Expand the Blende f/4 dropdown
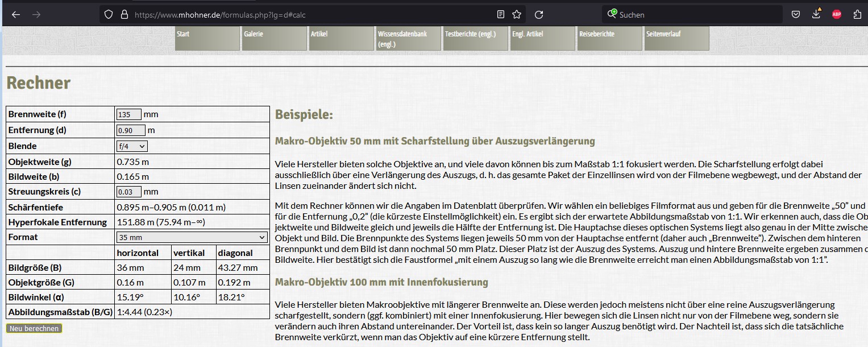 (x=132, y=146)
